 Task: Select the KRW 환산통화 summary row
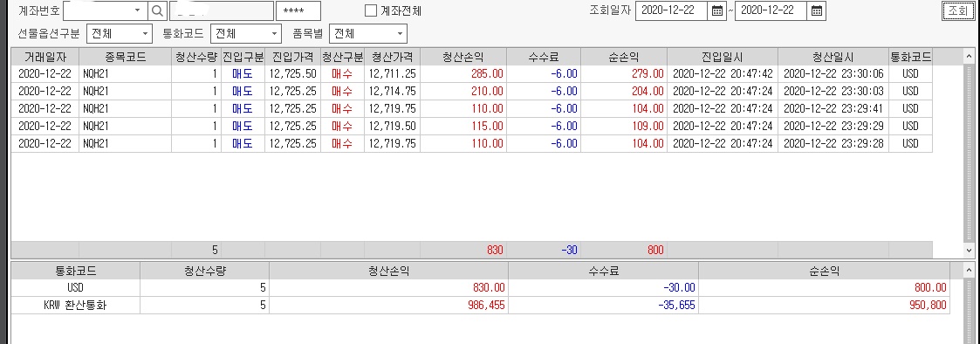(x=480, y=306)
